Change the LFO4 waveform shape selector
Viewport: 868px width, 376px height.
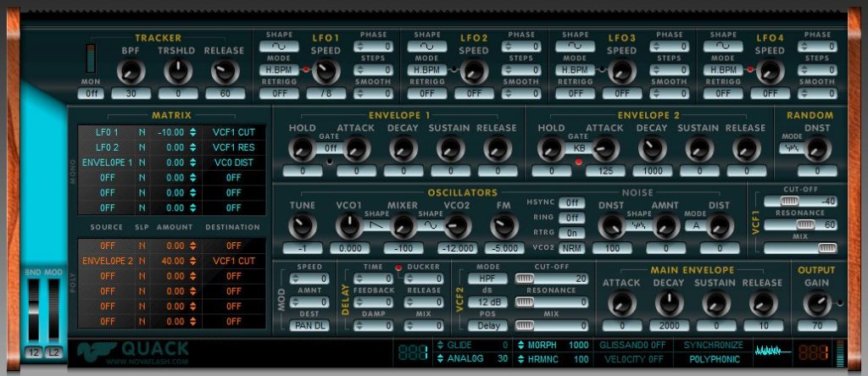pyautogui.click(x=723, y=47)
